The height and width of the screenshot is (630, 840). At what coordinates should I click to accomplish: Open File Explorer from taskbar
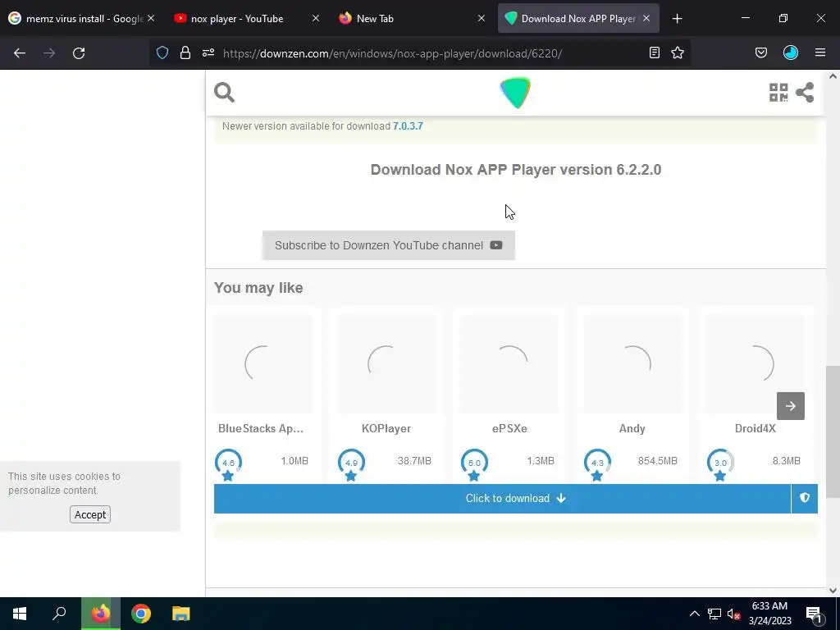(x=181, y=614)
